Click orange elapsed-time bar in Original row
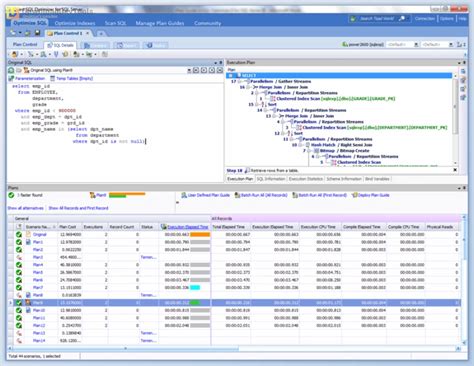The width and height of the screenshot is (474, 366). coord(200,235)
